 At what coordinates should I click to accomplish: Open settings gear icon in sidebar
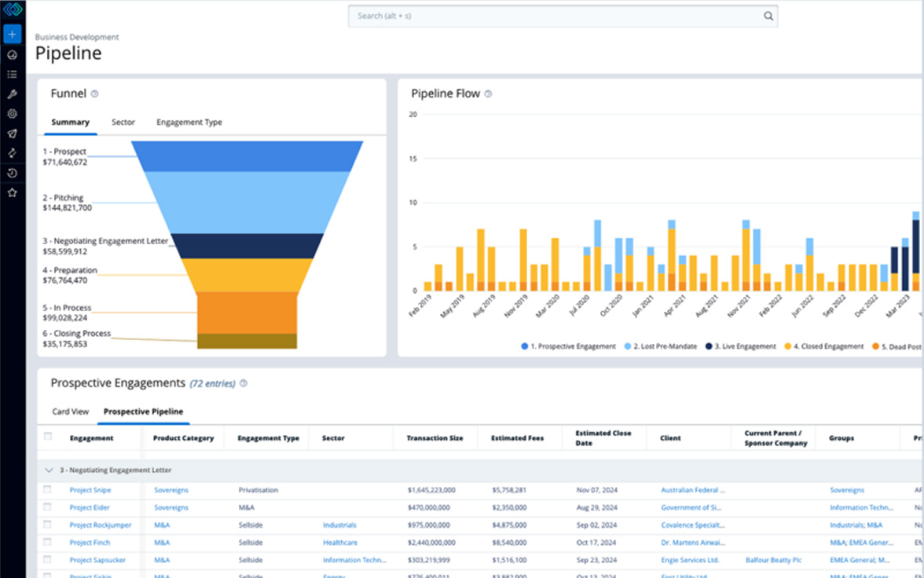click(x=12, y=114)
